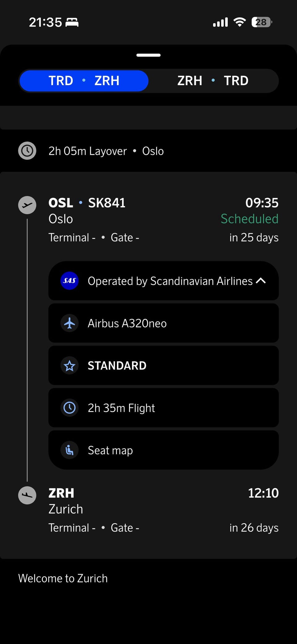Tap the SK841 flight number
Viewport: 297px width, 644px height.
[x=107, y=203]
